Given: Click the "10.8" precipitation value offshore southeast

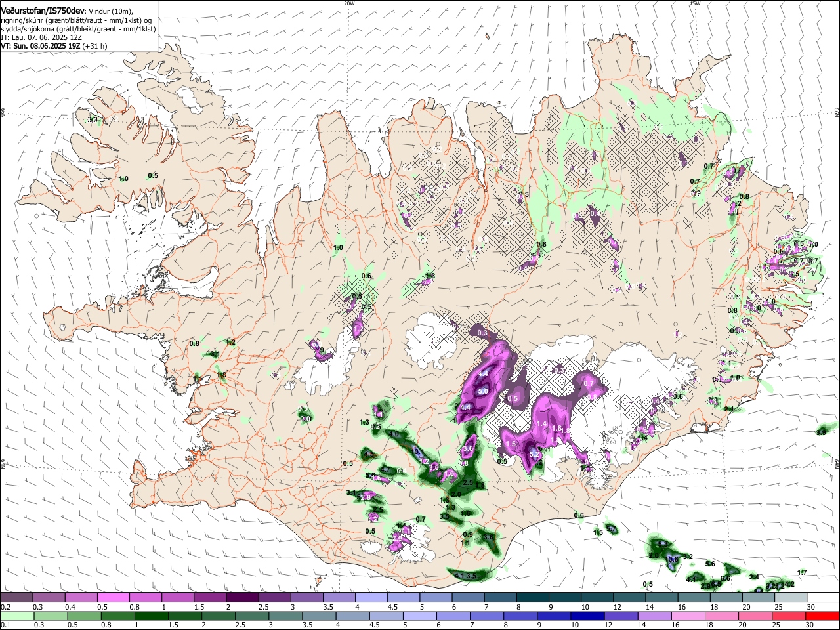Looking at the screenshot, I should [673, 560].
